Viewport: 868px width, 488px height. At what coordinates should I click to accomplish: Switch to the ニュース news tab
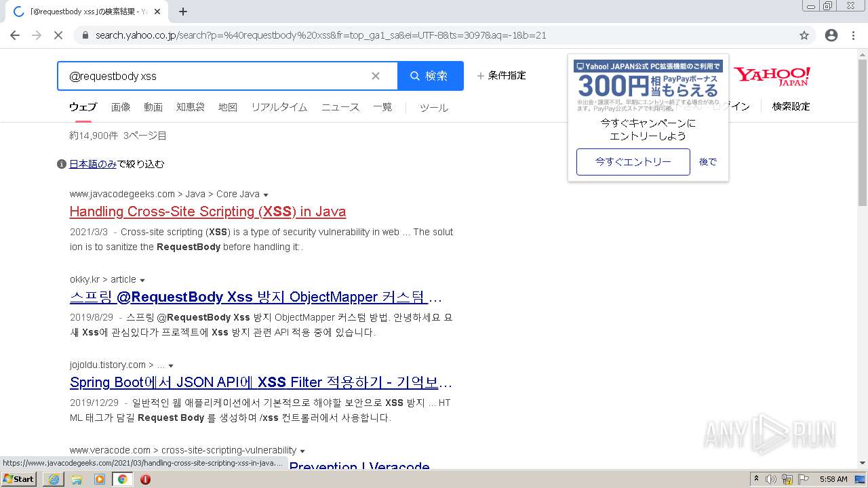point(340,107)
